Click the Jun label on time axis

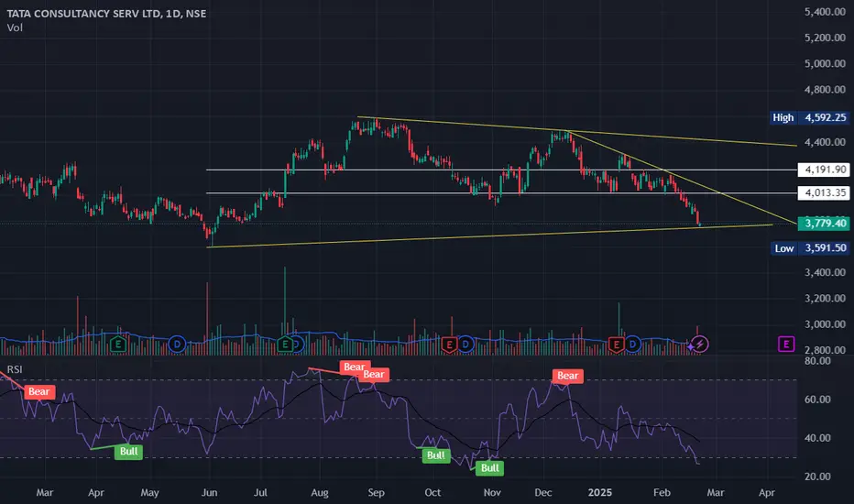[x=209, y=493]
